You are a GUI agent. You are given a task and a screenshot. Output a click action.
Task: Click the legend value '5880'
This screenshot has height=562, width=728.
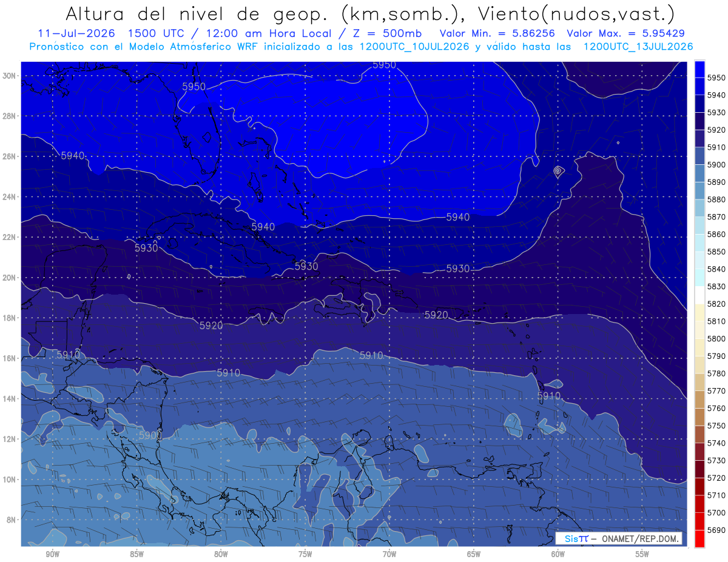point(716,199)
